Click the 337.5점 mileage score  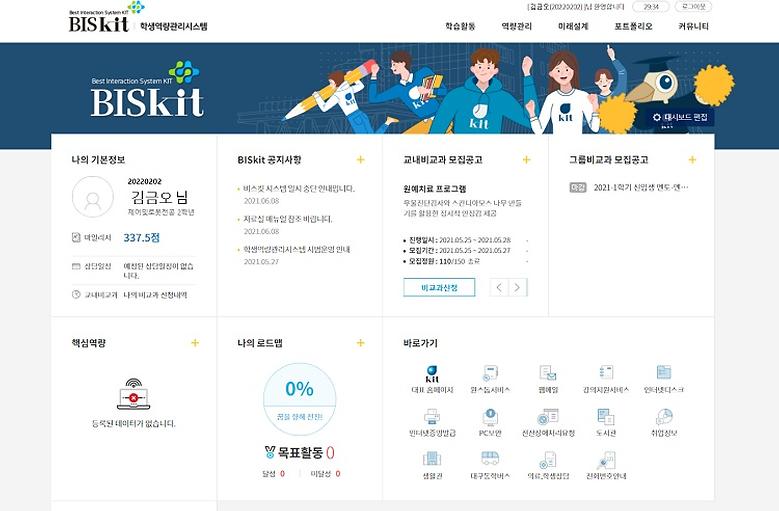pos(142,237)
